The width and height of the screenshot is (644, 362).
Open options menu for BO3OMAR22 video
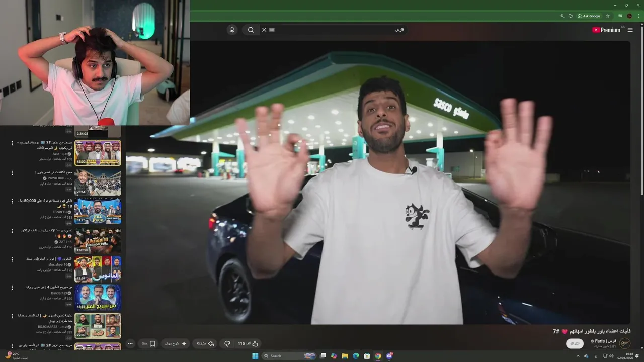12,316
